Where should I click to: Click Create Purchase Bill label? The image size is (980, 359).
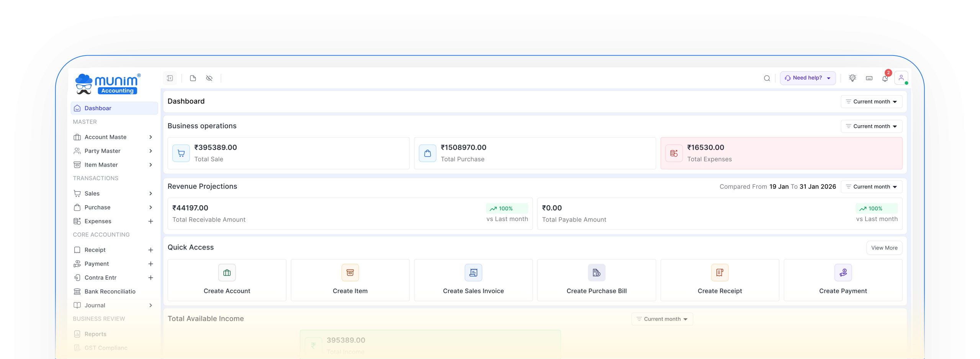tap(596, 291)
